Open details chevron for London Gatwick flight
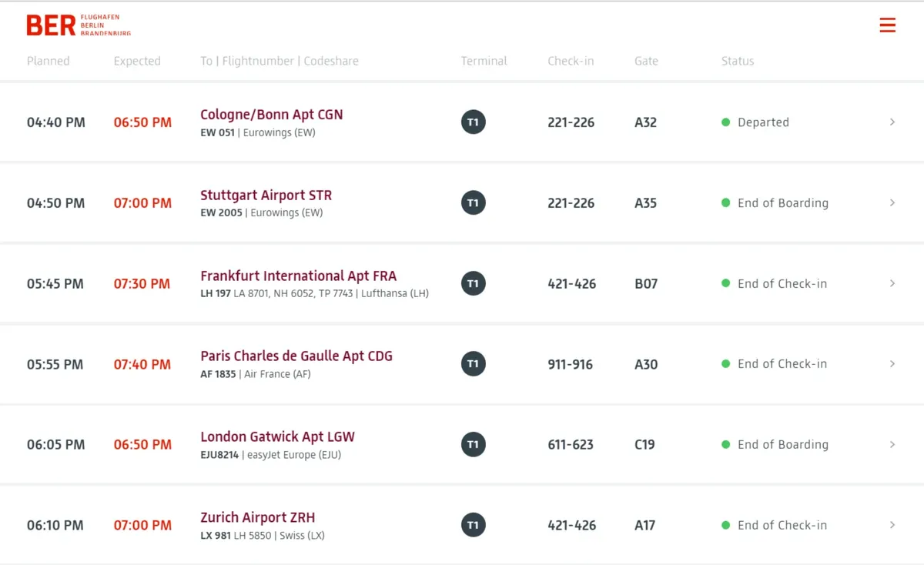Image resolution: width=924 pixels, height=565 pixels. coord(892,444)
